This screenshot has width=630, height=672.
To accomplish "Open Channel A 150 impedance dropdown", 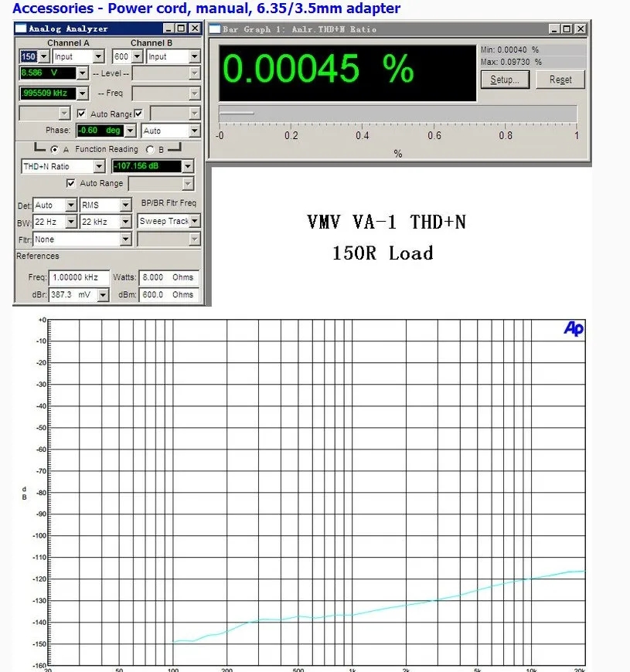I will click(x=44, y=56).
